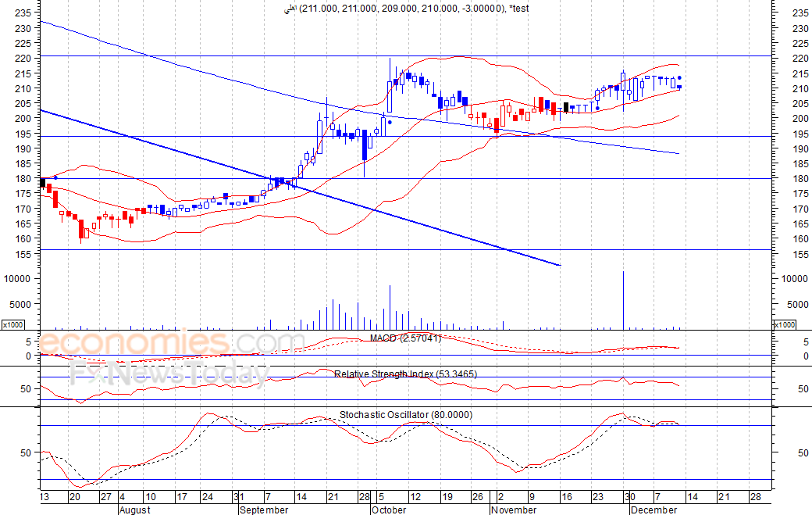Click the 24 date label in August

click(x=207, y=497)
